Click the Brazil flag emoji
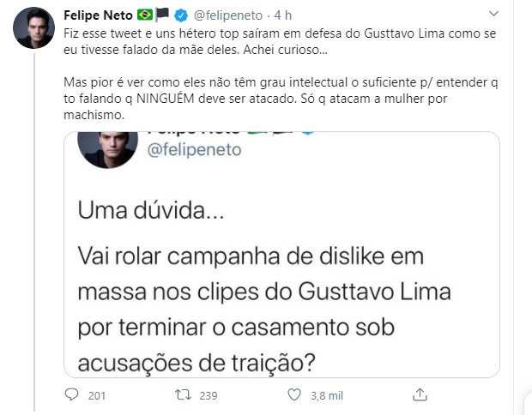The image size is (532, 415). (145, 15)
